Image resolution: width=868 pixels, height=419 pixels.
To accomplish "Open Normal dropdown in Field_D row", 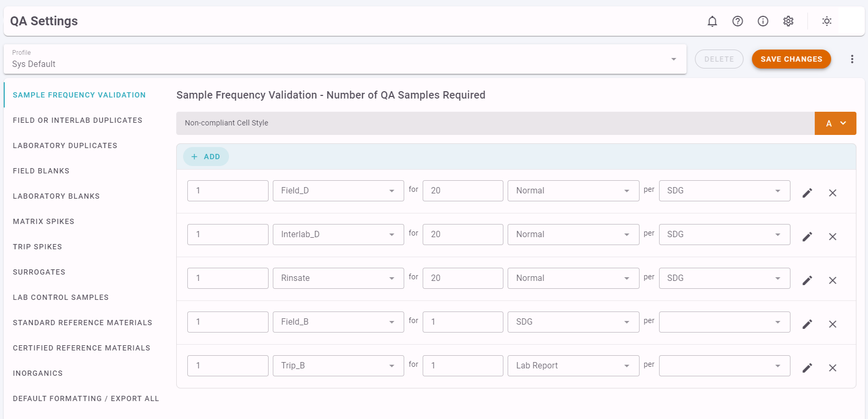I will coord(574,191).
